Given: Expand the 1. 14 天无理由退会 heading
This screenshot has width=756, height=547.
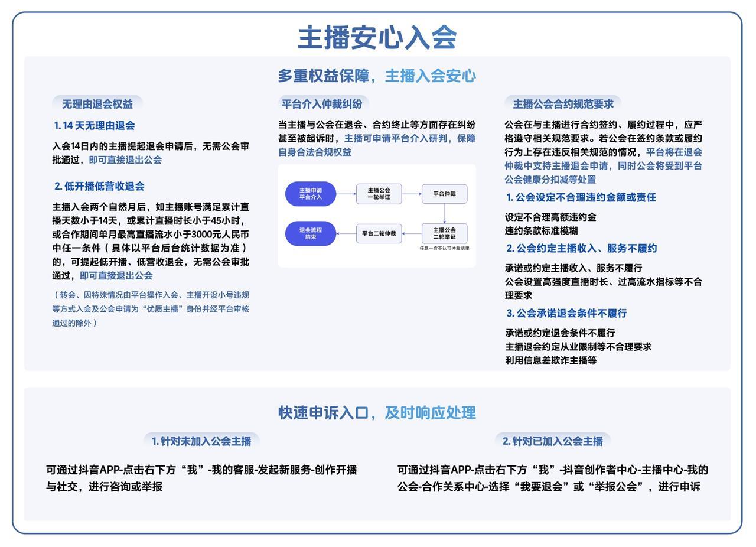Looking at the screenshot, I should click(96, 125).
